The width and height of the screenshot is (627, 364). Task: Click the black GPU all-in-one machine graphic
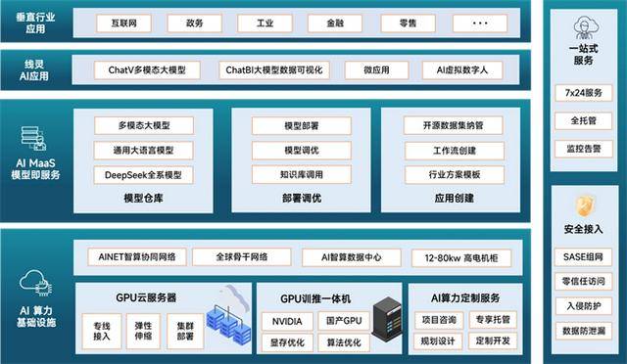(x=387, y=319)
